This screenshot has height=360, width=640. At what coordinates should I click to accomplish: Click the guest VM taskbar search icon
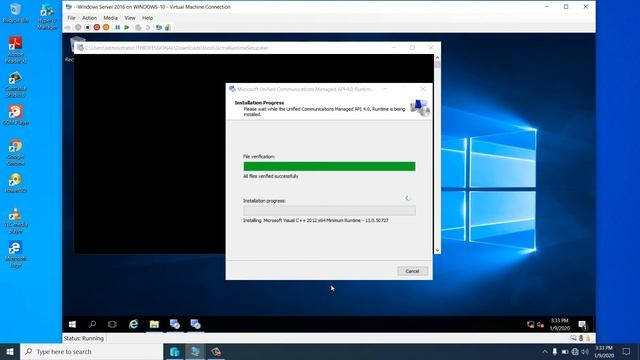(x=92, y=324)
